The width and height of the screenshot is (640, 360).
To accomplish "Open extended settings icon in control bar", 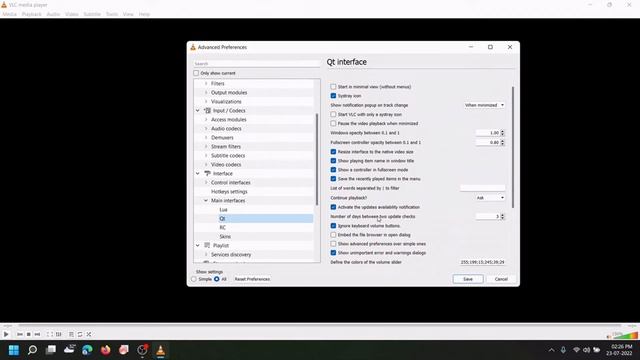I will click(58, 334).
